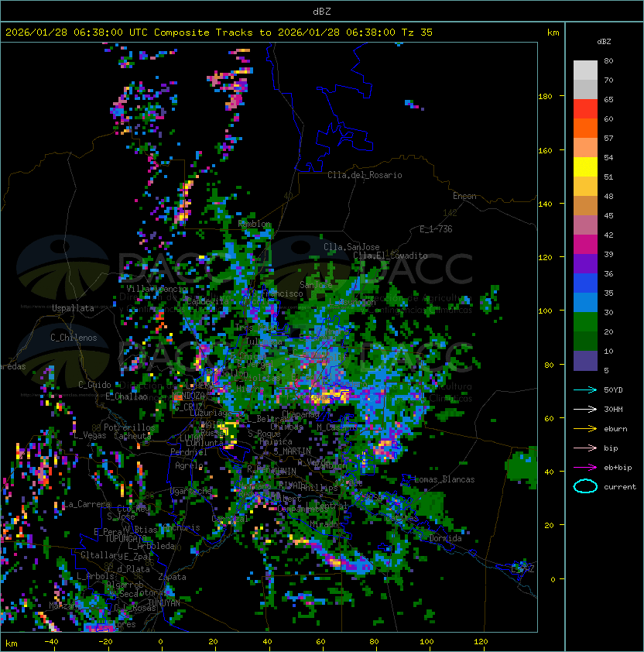
Task: Click the cyan 'current' ellipse legend icon
Action: click(x=585, y=486)
